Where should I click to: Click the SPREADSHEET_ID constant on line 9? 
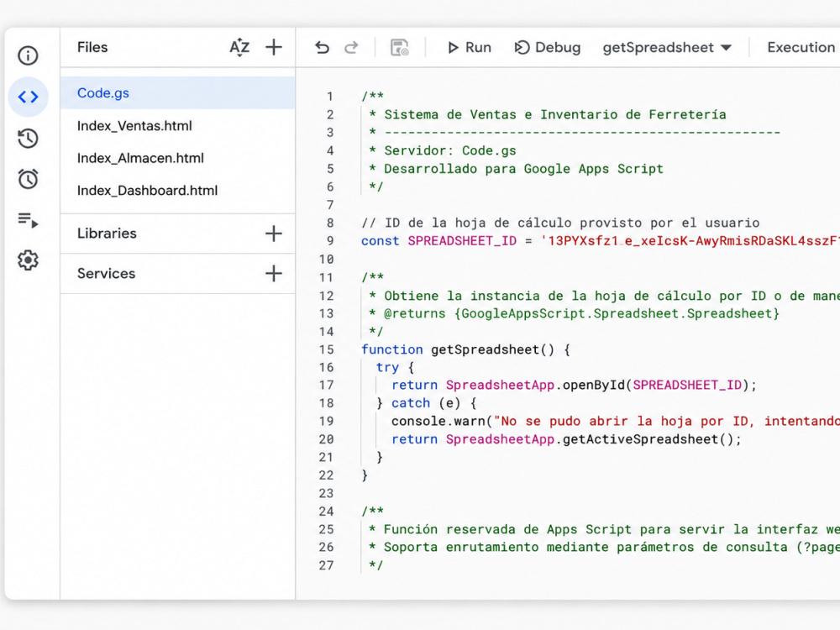(x=462, y=241)
